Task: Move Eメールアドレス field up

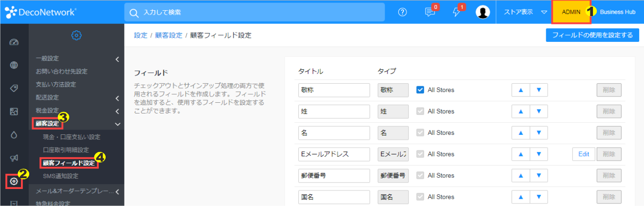Action: pyautogui.click(x=520, y=154)
